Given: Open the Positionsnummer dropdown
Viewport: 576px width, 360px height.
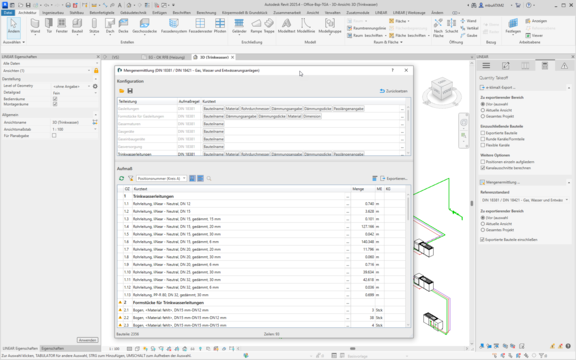Looking at the screenshot, I should coord(162,179).
